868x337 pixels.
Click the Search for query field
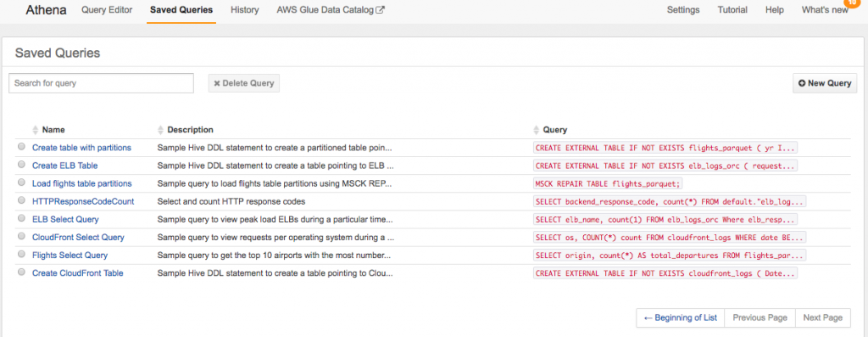tap(102, 83)
